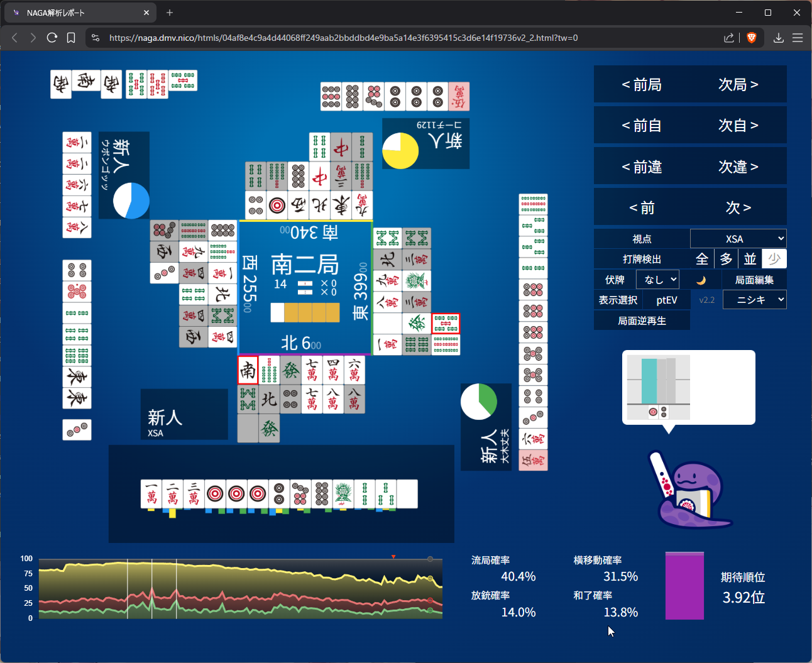Expand the 伏牌 dropdown set to なし

657,280
